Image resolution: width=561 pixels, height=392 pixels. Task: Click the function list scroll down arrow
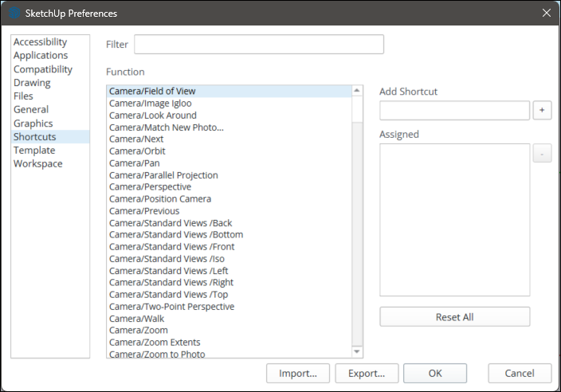click(x=357, y=351)
